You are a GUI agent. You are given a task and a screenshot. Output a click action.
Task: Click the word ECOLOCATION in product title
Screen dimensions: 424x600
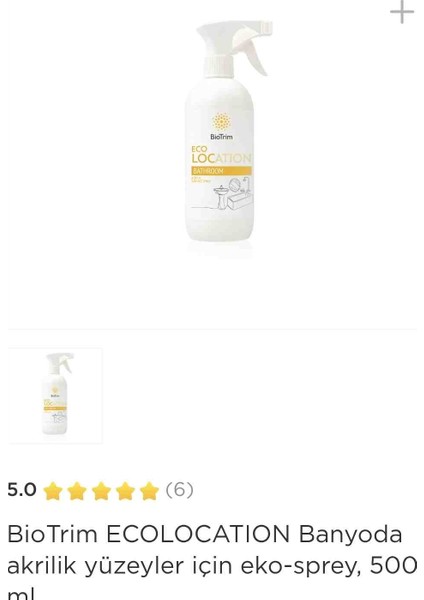tap(198, 534)
